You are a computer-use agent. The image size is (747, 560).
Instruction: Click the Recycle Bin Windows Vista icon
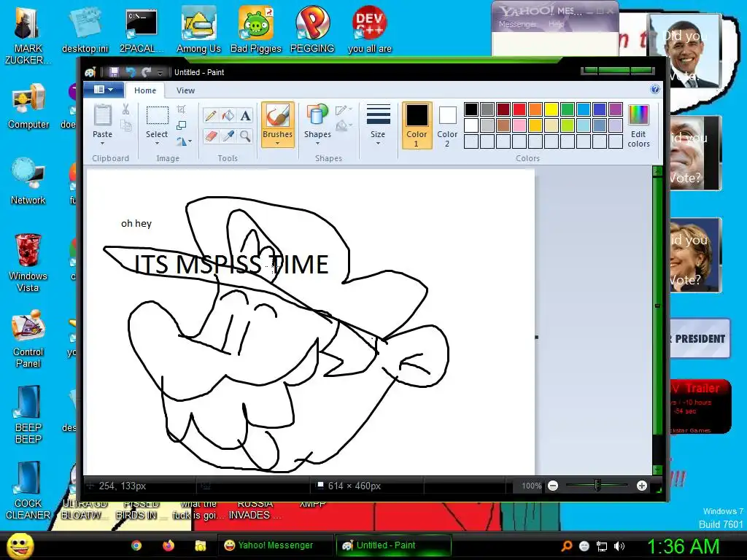pyautogui.click(x=28, y=262)
